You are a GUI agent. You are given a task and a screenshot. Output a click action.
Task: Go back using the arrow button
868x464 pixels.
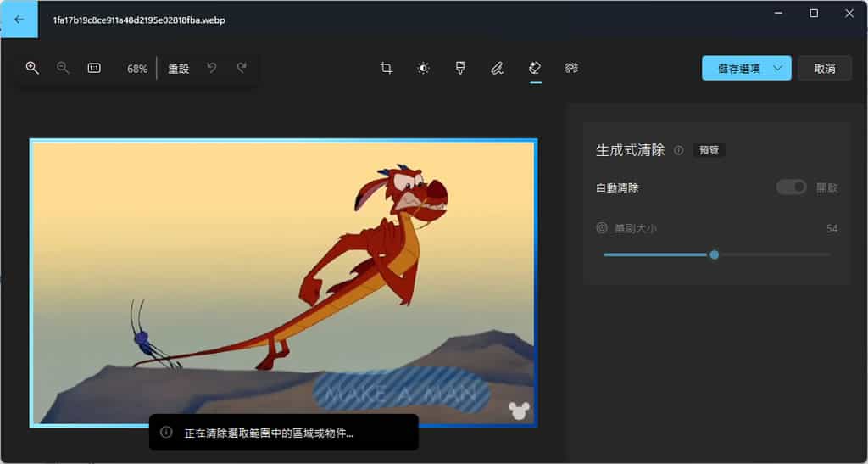[19, 20]
